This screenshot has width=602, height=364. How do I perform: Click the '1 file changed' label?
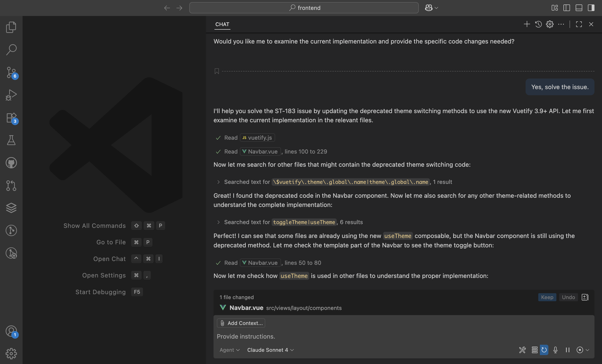[x=236, y=297]
